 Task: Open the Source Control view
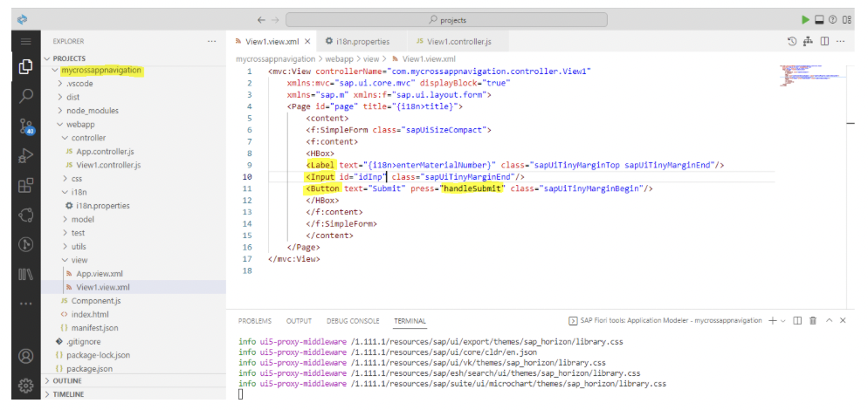point(25,126)
